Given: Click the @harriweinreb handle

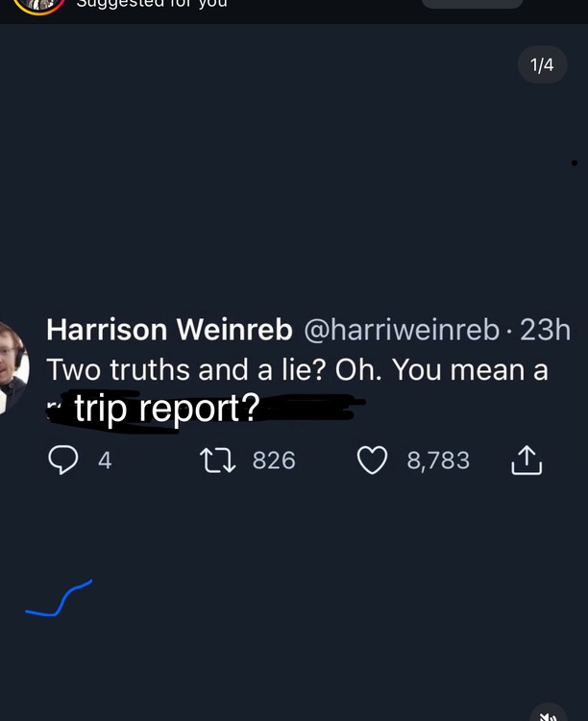Looking at the screenshot, I should [402, 331].
